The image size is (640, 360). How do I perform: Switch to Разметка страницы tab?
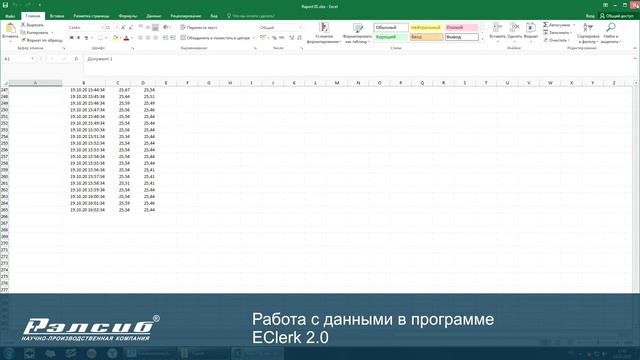(x=91, y=16)
